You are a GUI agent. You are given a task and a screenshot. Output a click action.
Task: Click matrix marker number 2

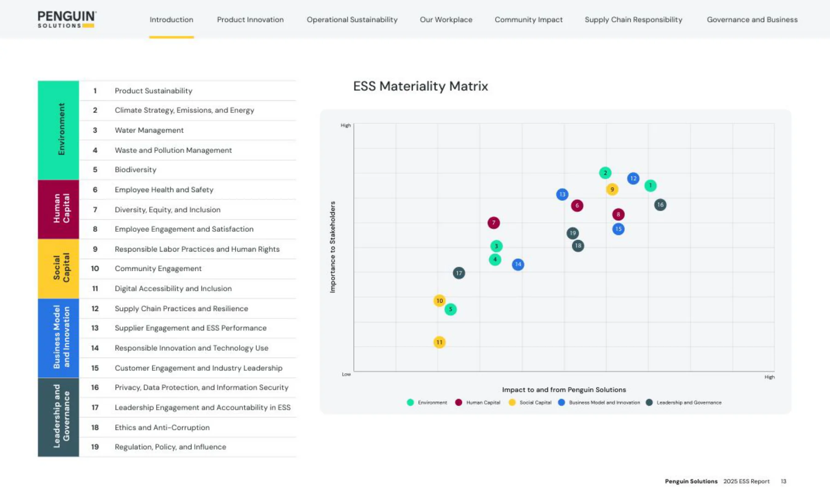click(605, 173)
